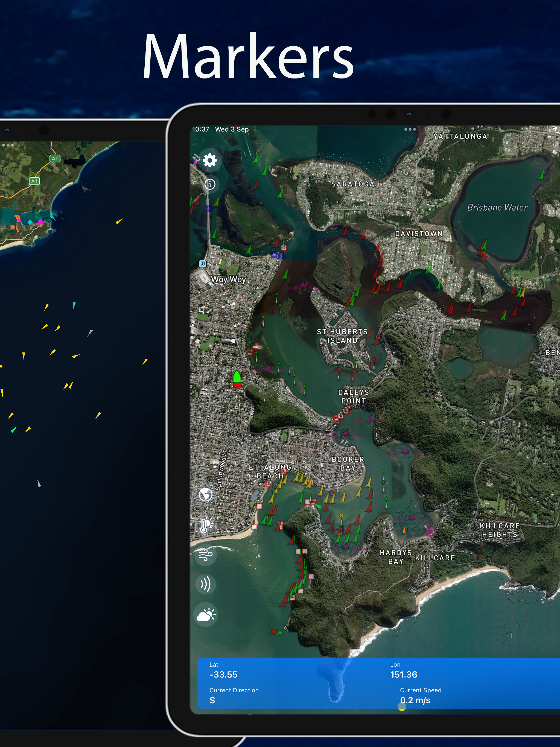Click the Woy Woy map label
The width and height of the screenshot is (560, 747).
click(228, 279)
